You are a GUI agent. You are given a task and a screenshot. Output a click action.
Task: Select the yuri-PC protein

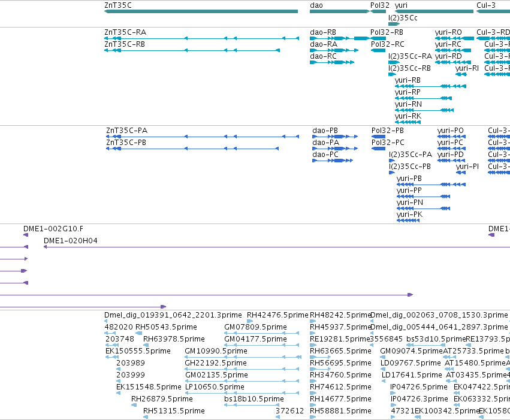[451, 149]
